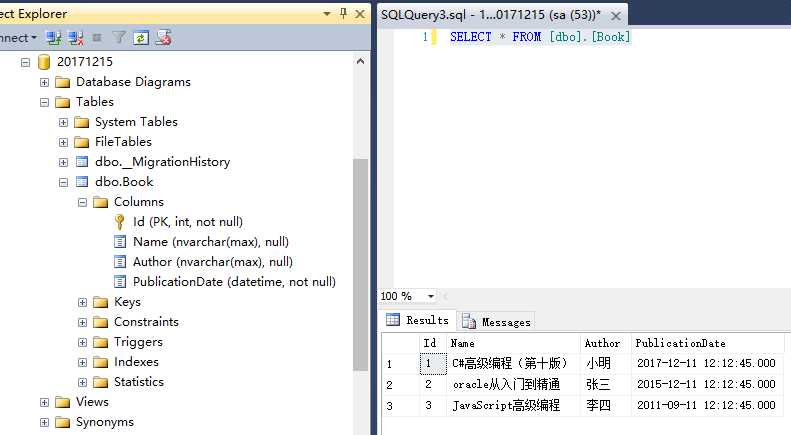This screenshot has width=791, height=435.
Task: Click the dbo.Book table icon
Action: pyautogui.click(x=82, y=182)
